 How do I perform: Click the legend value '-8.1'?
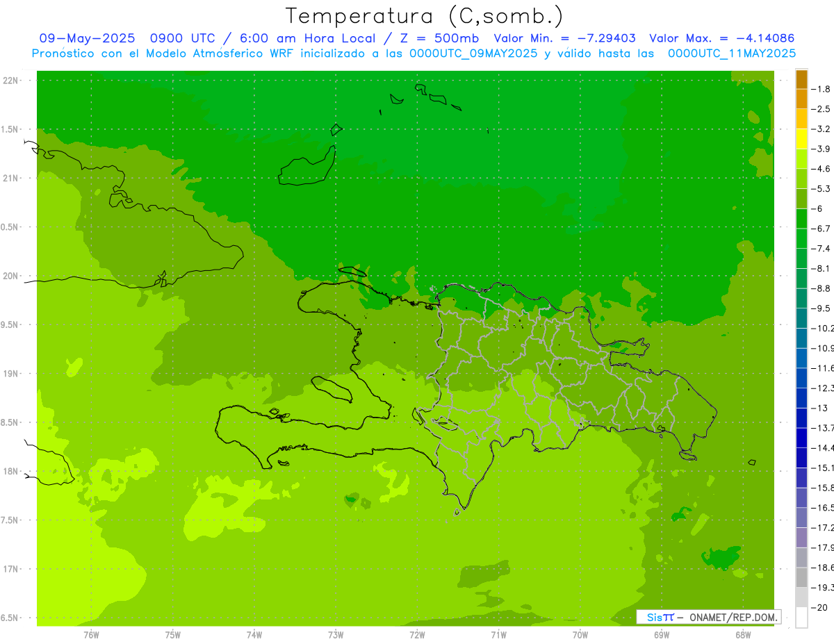[821, 268]
